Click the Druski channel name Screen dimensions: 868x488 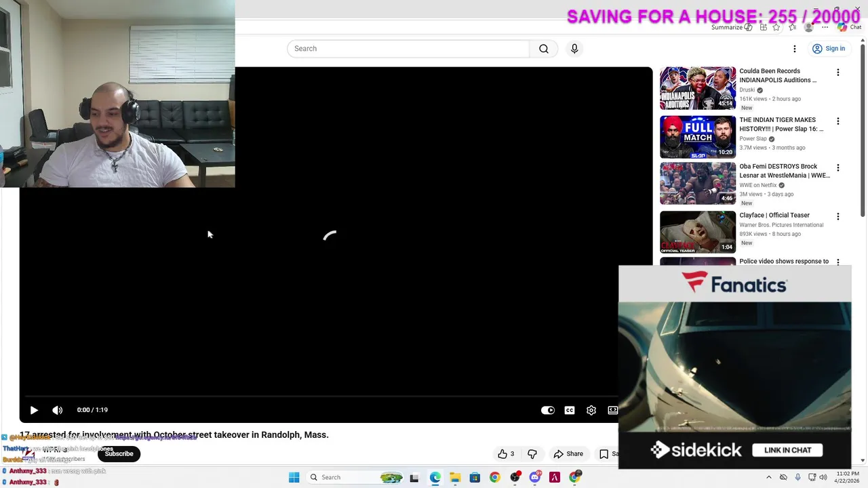tap(747, 90)
